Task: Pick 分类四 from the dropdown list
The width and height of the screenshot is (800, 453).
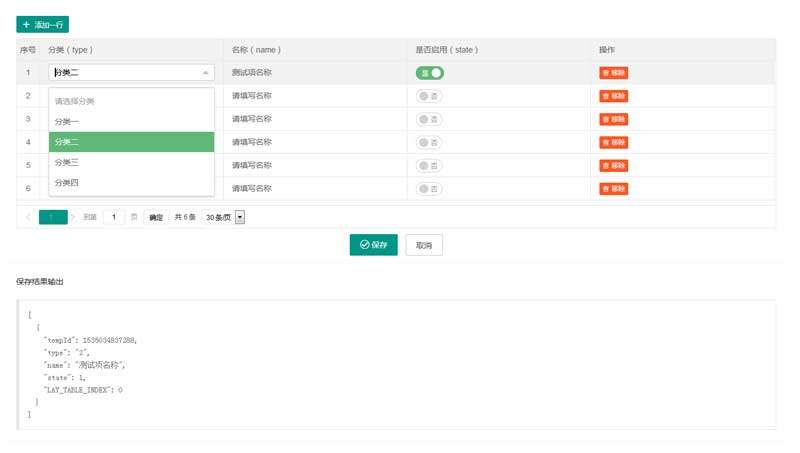Action: tap(131, 183)
